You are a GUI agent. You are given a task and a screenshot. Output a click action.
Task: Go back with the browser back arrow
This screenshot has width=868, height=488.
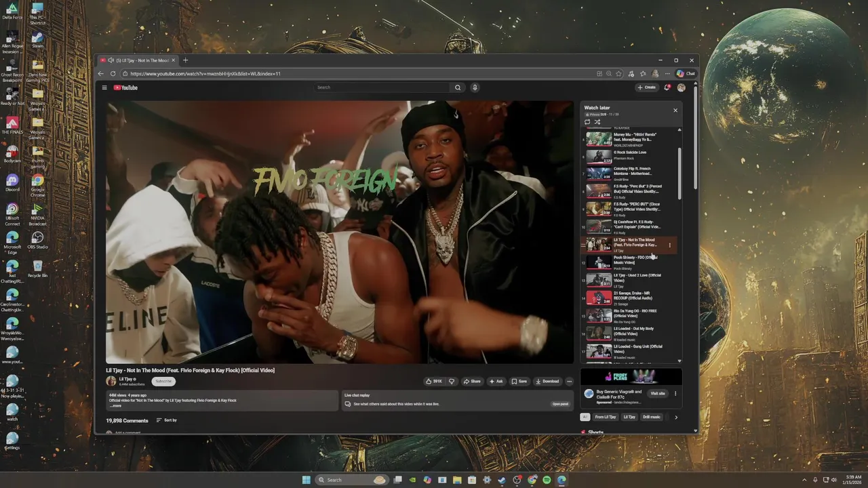pos(101,73)
